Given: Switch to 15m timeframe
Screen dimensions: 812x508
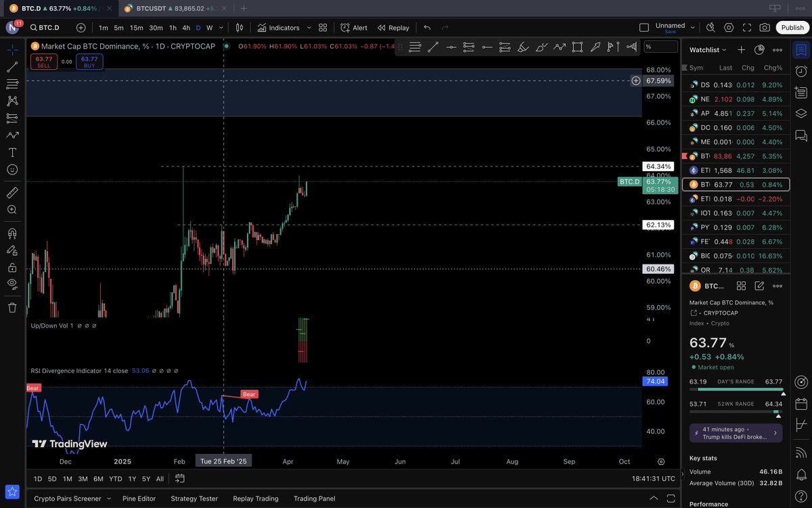Looking at the screenshot, I should pyautogui.click(x=137, y=28).
